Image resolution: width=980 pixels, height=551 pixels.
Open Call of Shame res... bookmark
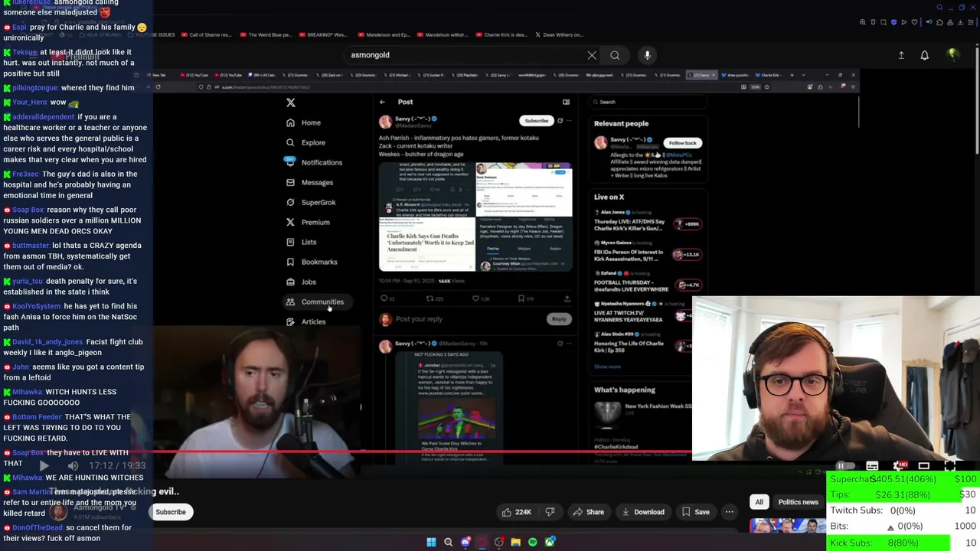pyautogui.click(x=205, y=34)
